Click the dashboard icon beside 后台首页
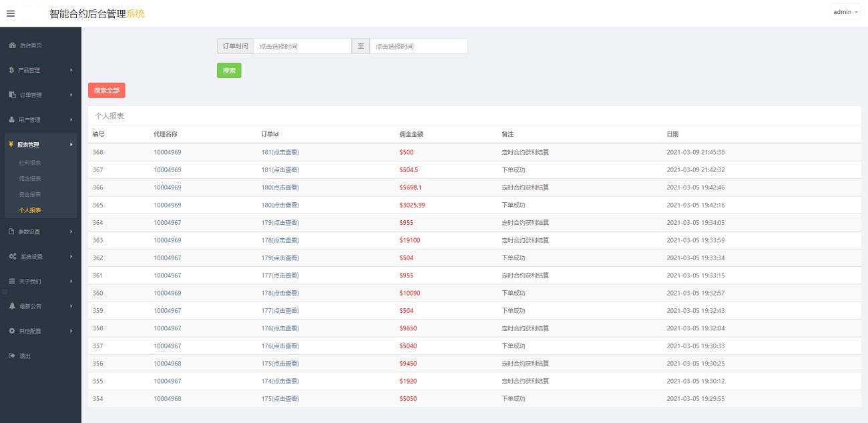Screen dimensions: 868x423 [x=12, y=45]
